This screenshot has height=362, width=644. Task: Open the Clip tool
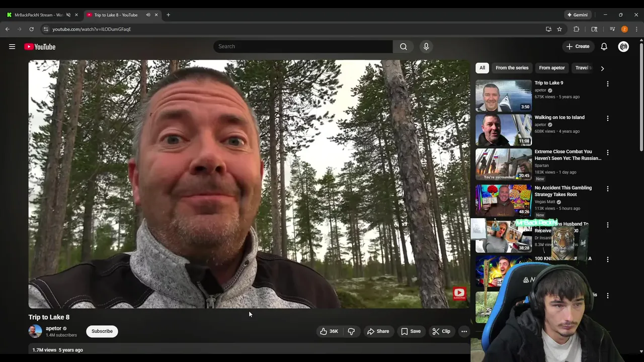441,331
